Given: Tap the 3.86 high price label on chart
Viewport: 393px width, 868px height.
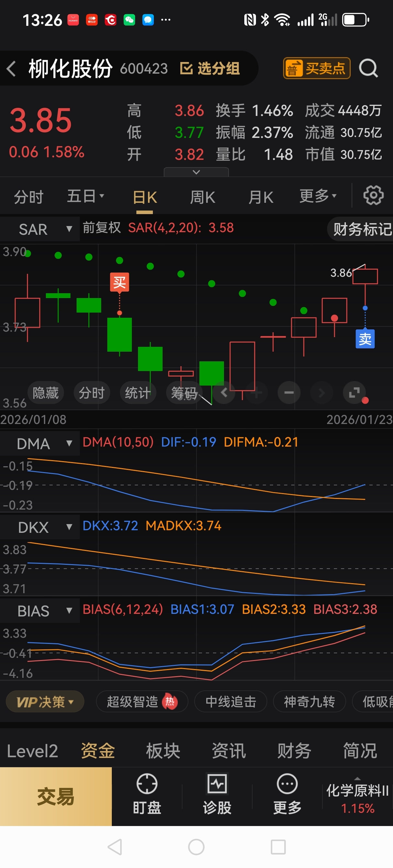Looking at the screenshot, I should tap(341, 273).
